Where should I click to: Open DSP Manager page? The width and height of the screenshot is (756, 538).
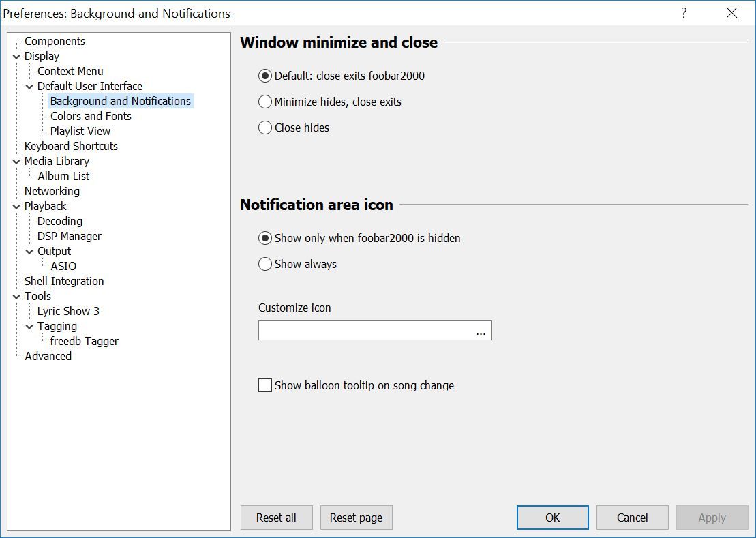click(x=70, y=236)
